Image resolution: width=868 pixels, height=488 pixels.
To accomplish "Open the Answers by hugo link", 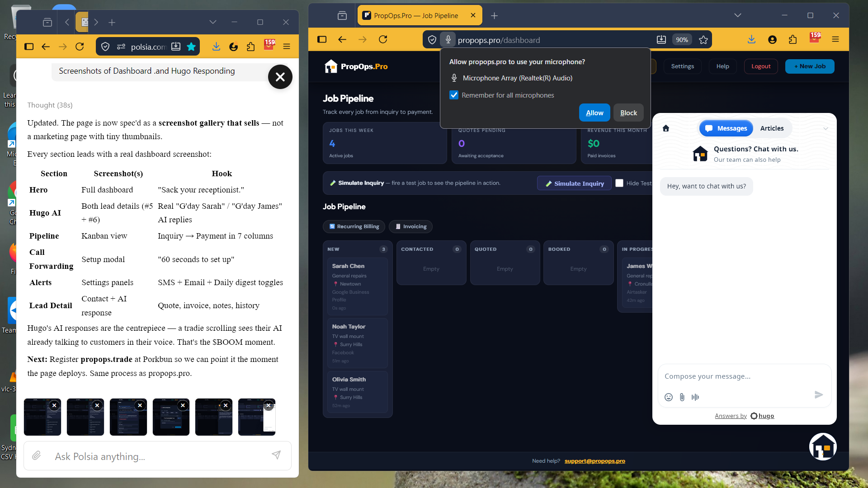I will click(744, 416).
